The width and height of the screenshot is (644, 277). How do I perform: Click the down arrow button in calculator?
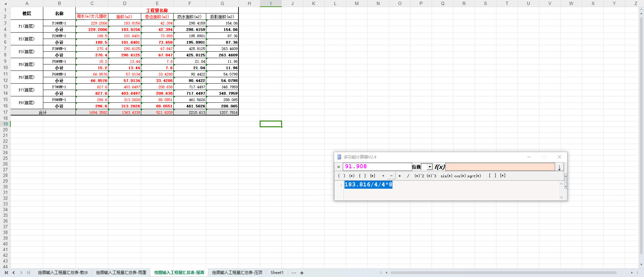[559, 167]
